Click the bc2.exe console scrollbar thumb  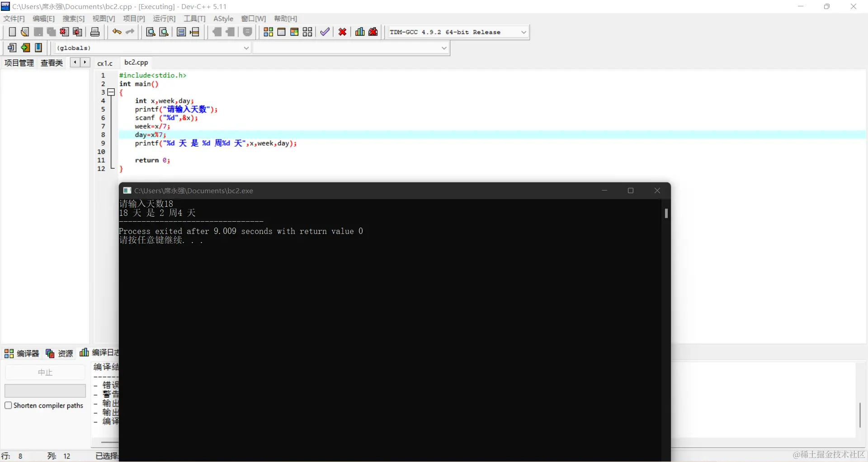point(666,213)
